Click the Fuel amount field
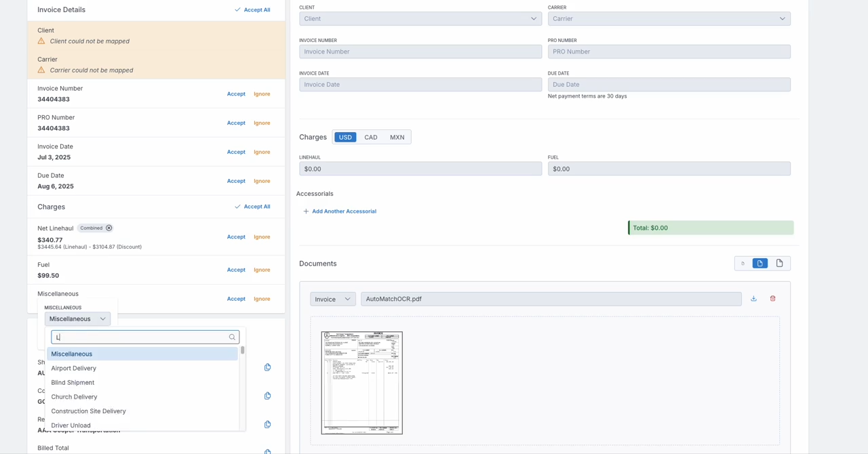The height and width of the screenshot is (454, 868). (669, 169)
